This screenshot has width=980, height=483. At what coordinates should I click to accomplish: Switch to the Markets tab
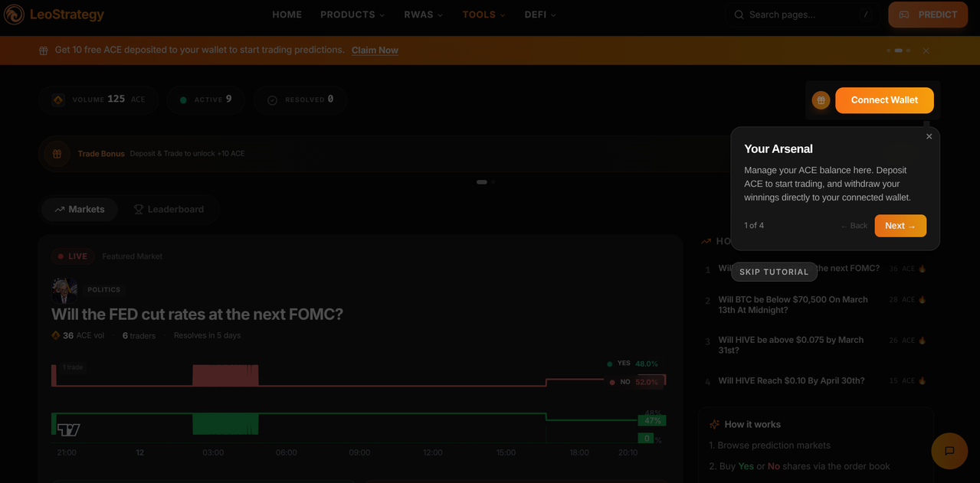80,209
